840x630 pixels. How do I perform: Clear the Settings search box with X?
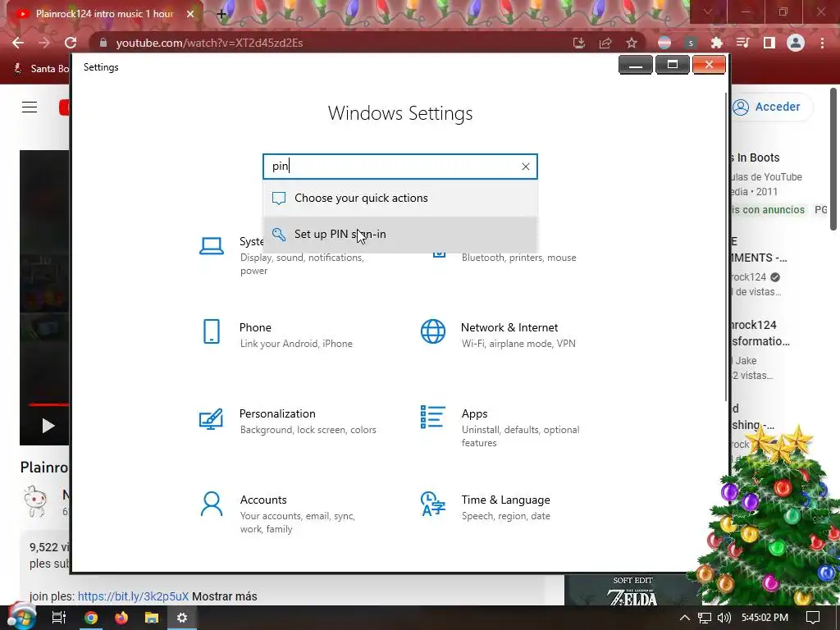526,167
